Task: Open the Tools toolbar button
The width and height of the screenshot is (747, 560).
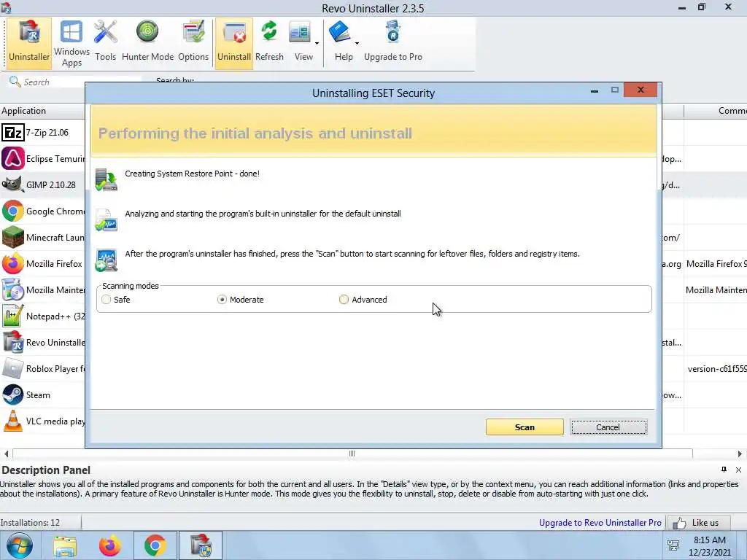Action: 105,43
